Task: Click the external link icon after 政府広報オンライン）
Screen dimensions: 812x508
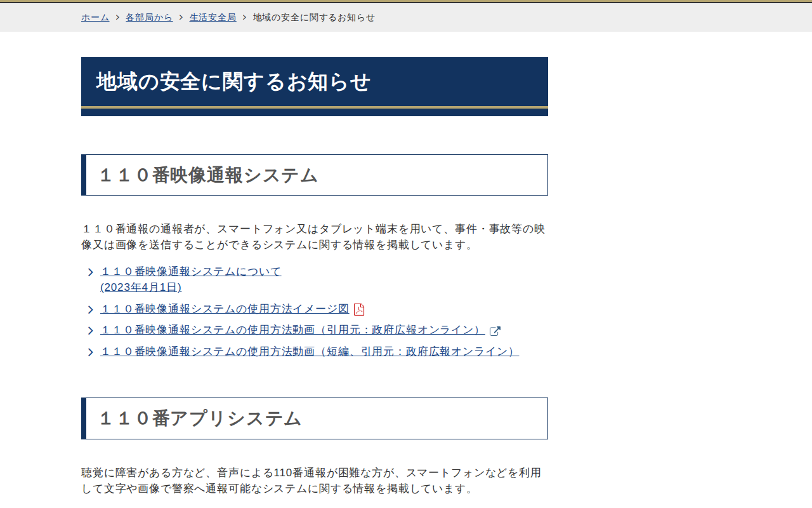Action: coord(495,331)
